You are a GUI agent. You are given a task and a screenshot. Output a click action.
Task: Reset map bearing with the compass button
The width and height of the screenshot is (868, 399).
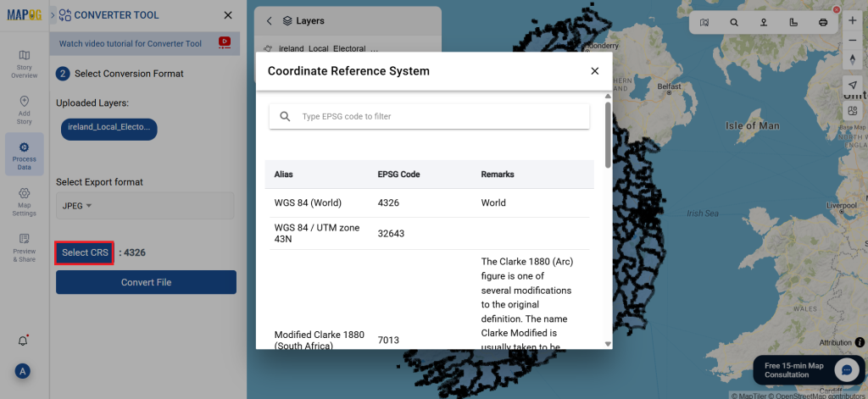pos(853,60)
